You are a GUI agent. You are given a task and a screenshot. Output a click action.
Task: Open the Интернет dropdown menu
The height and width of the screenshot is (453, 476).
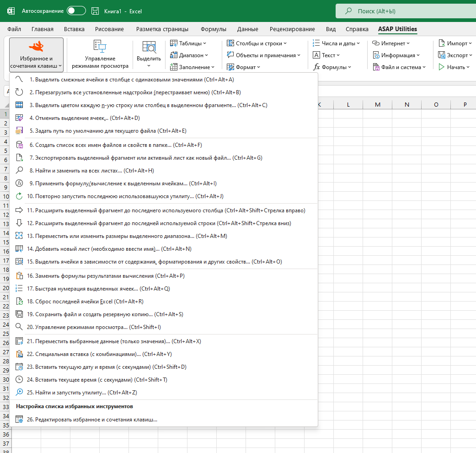click(391, 43)
